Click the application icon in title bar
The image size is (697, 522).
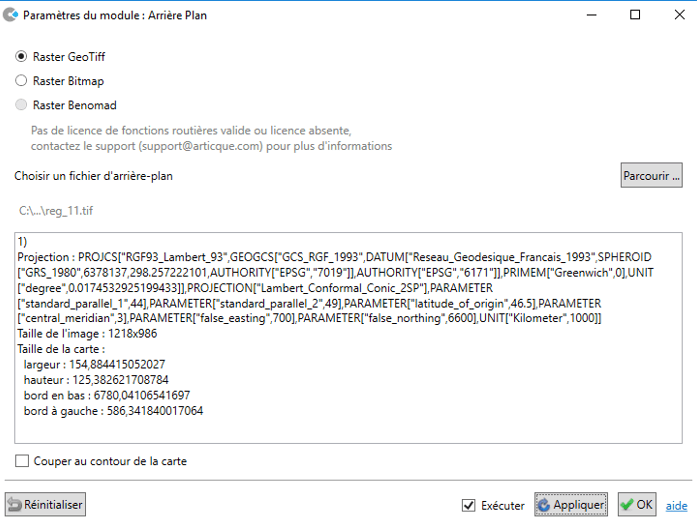tap(10, 15)
